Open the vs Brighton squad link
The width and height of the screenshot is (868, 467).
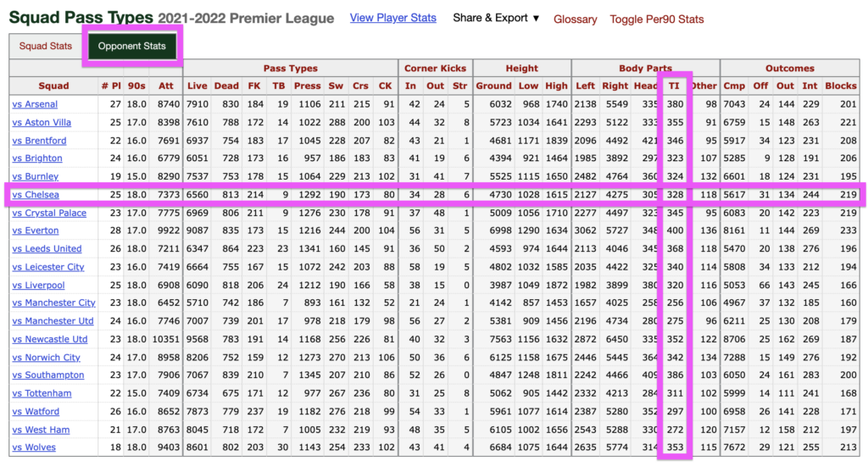click(37, 158)
